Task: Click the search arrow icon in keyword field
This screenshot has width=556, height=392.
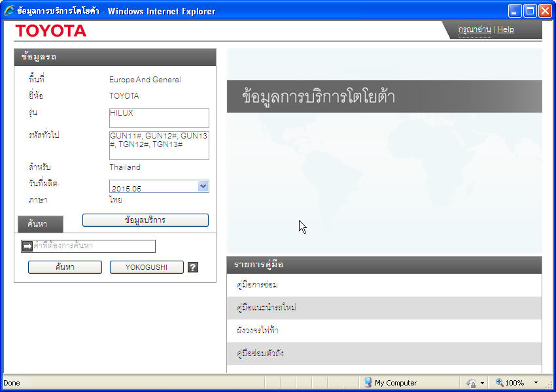Action: point(27,246)
